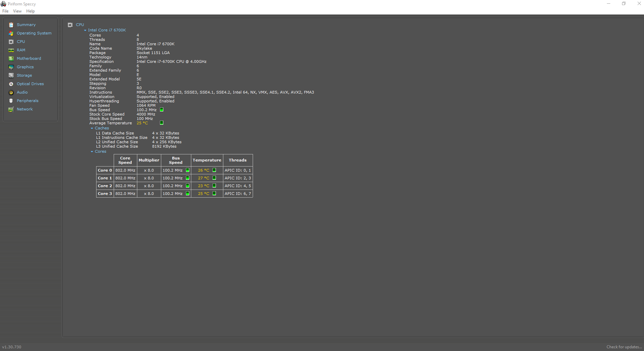The width and height of the screenshot is (644, 351).
Task: Open the Help menu
Action: [x=30, y=11]
